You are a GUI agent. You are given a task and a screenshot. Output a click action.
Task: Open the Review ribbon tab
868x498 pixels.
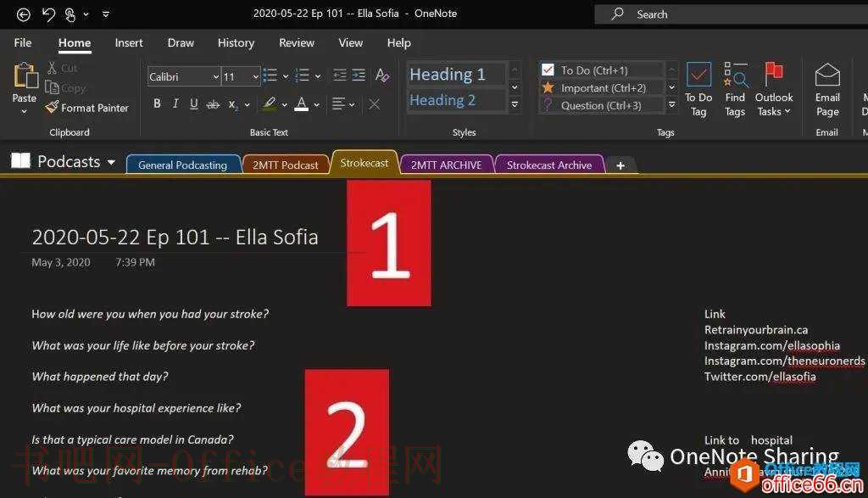pos(297,42)
